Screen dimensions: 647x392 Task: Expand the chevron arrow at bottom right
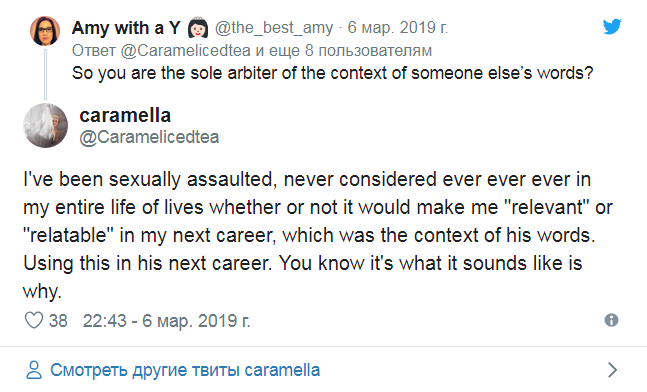pyautogui.click(x=613, y=370)
